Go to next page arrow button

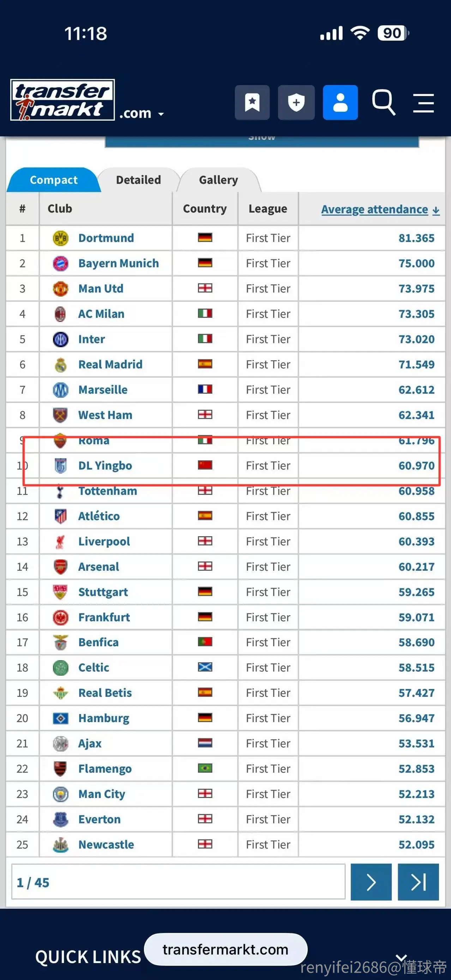tap(371, 882)
